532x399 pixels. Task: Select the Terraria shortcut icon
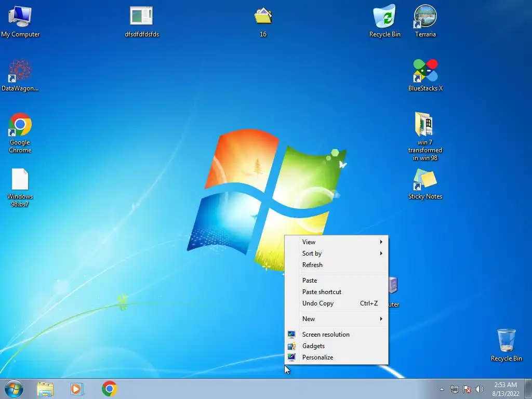(x=425, y=21)
